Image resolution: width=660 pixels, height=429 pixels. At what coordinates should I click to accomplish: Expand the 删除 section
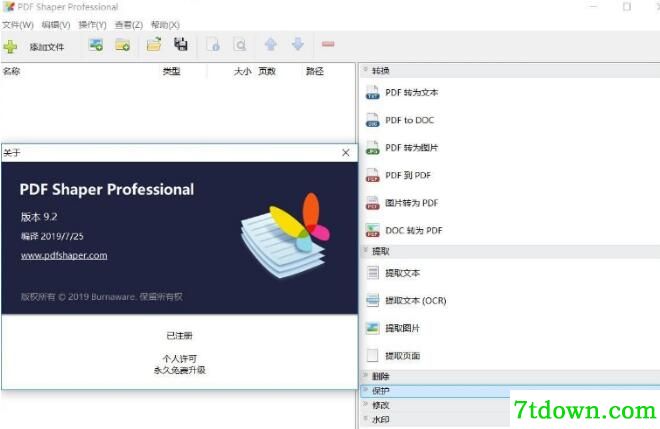pos(365,376)
